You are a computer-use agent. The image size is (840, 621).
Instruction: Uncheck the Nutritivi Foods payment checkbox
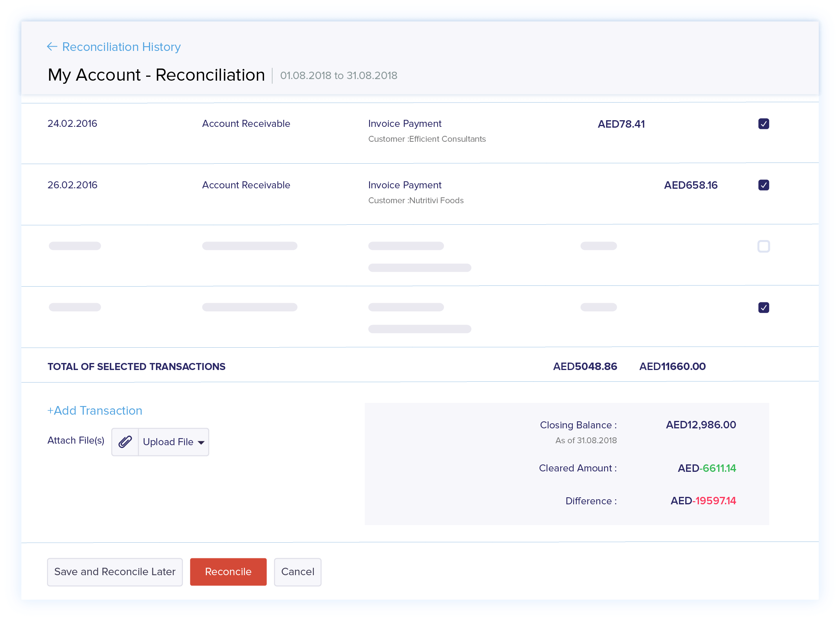[763, 185]
